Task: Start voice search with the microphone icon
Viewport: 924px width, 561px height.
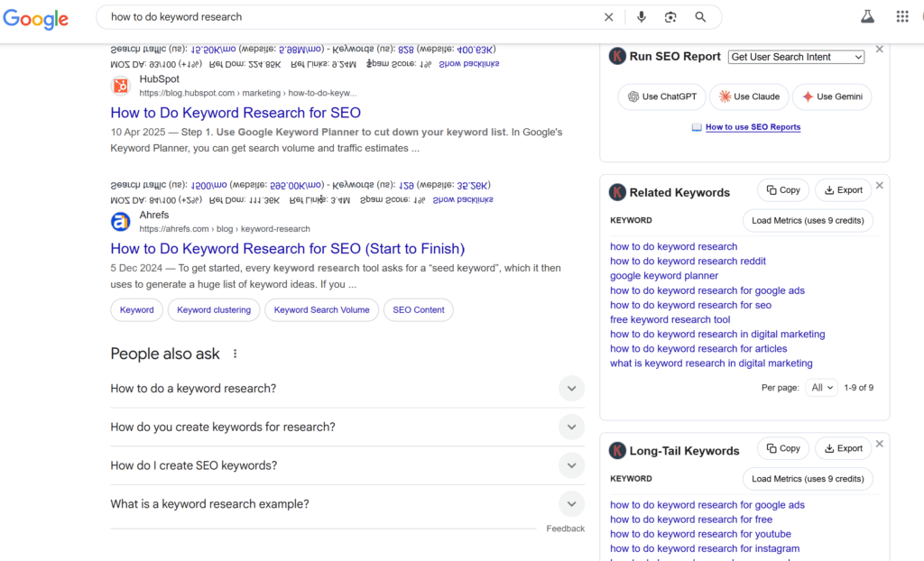Action: point(642,17)
